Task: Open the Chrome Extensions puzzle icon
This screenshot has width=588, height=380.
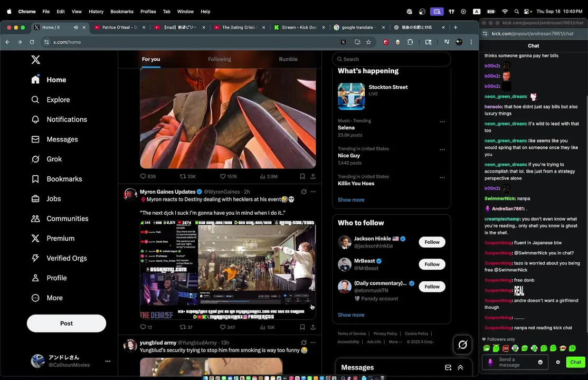Action: tap(410, 42)
